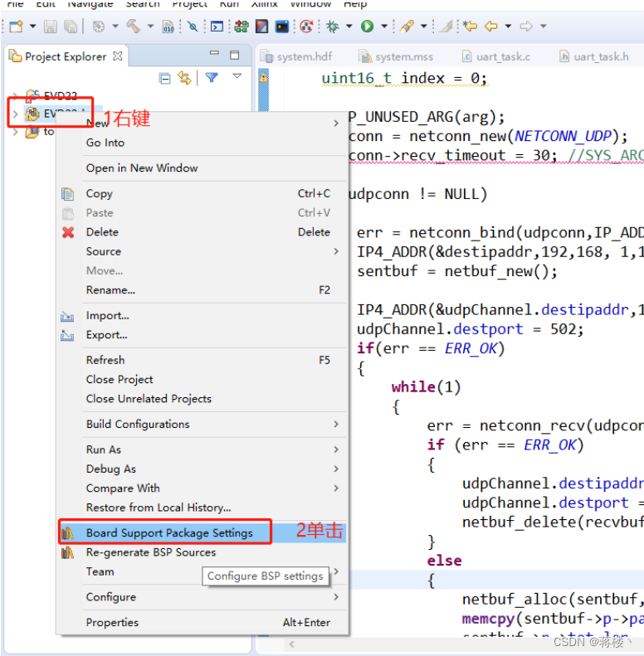Open the Forward history dropdown arrow

[x=543, y=27]
